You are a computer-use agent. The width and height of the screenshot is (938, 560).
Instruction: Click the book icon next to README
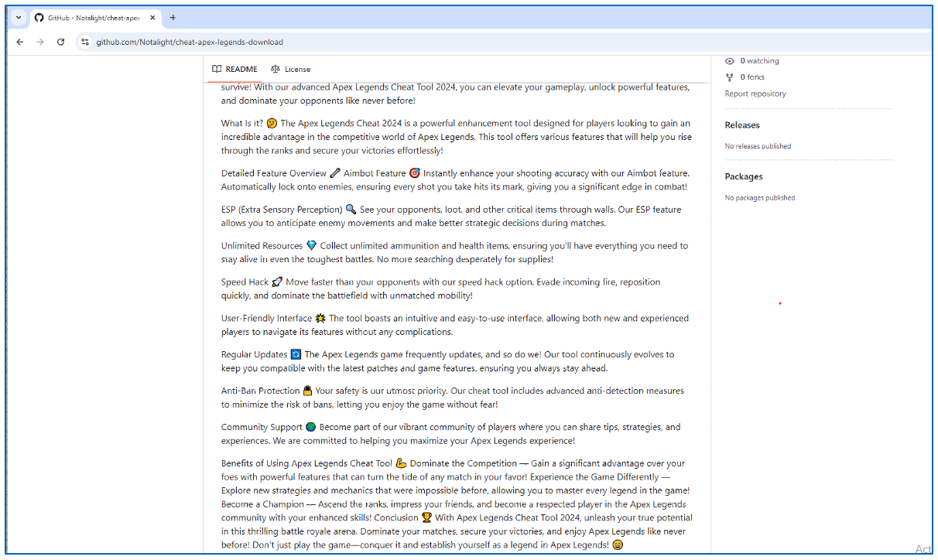click(x=217, y=69)
